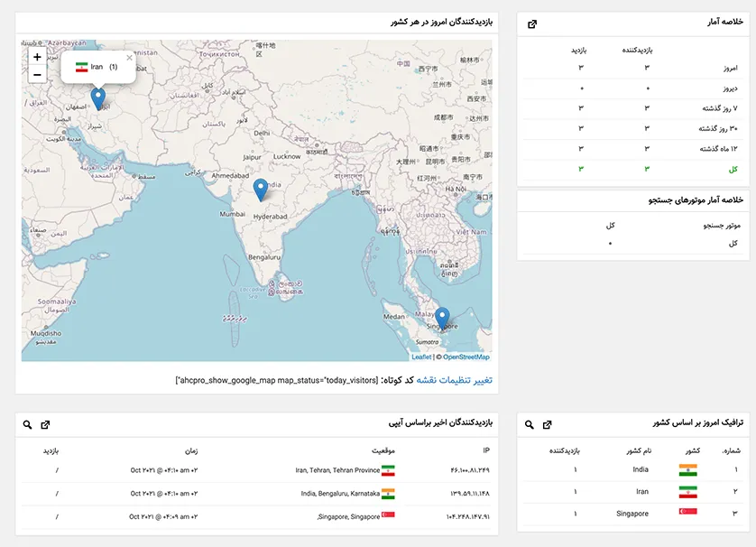Image resolution: width=756 pixels, height=547 pixels.
Task: Open the تغییر تنظیمات نقشه link
Action: [454, 380]
